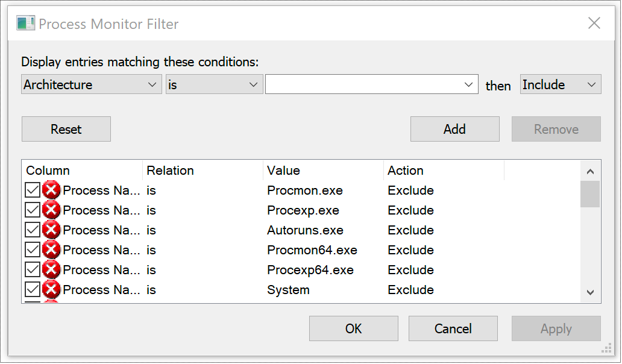Close the Process Monitor Filter dialog
Screen dimensions: 622x364
coord(594,24)
